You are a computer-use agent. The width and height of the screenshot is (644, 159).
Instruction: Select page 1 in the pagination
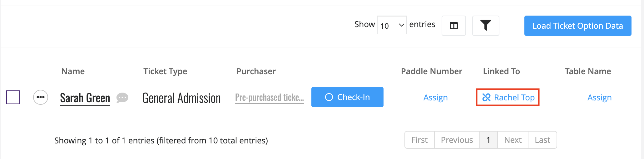[x=488, y=140]
